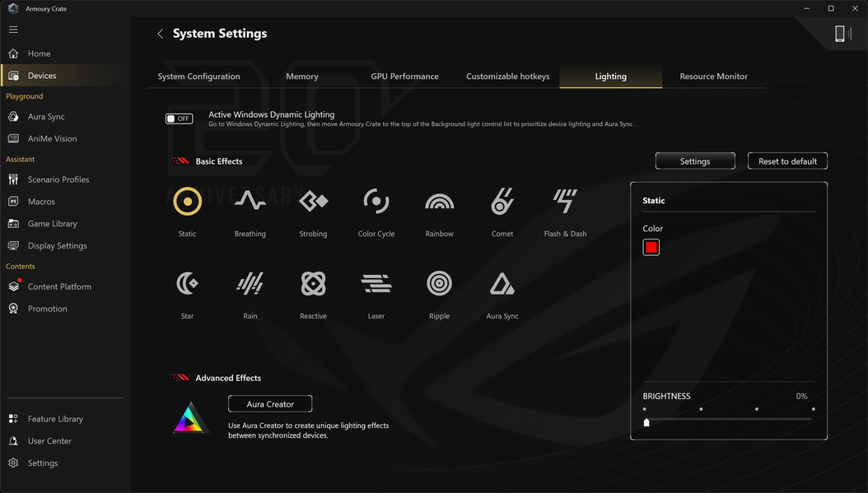Image resolution: width=868 pixels, height=493 pixels.
Task: Pick the Ripple effect icon
Action: tap(439, 283)
